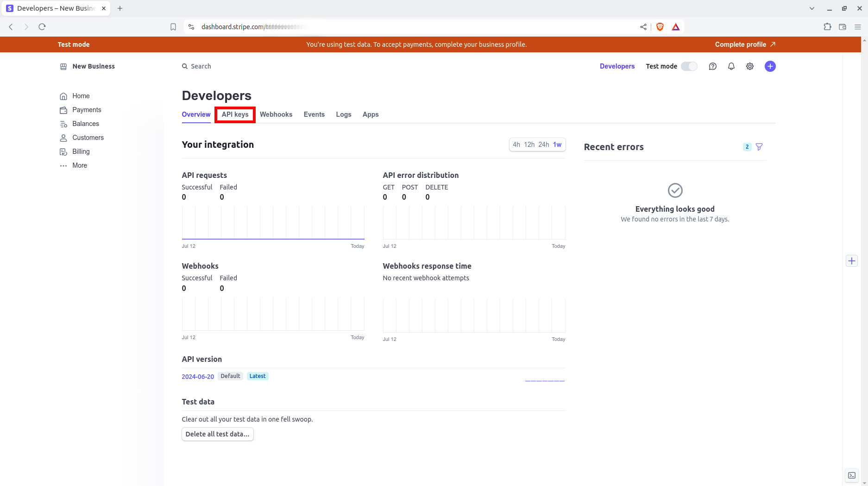
Task: Open the notifications bell
Action: 731,66
